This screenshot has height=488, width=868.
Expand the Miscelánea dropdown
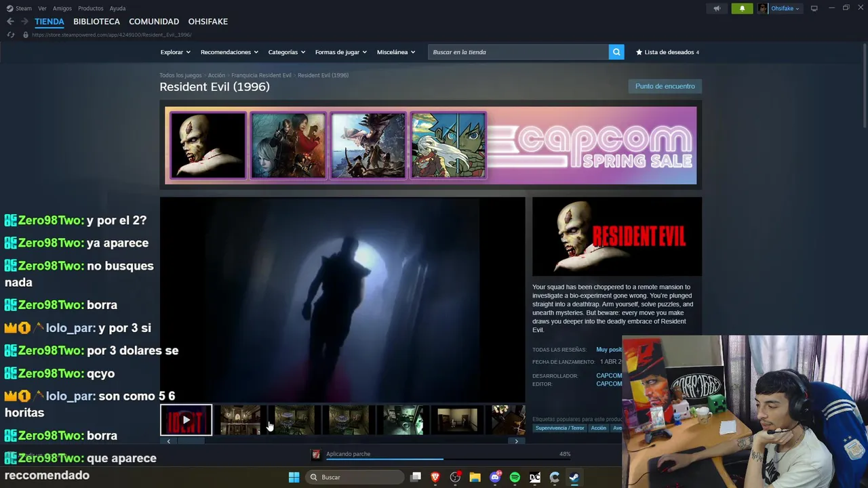[x=396, y=52]
